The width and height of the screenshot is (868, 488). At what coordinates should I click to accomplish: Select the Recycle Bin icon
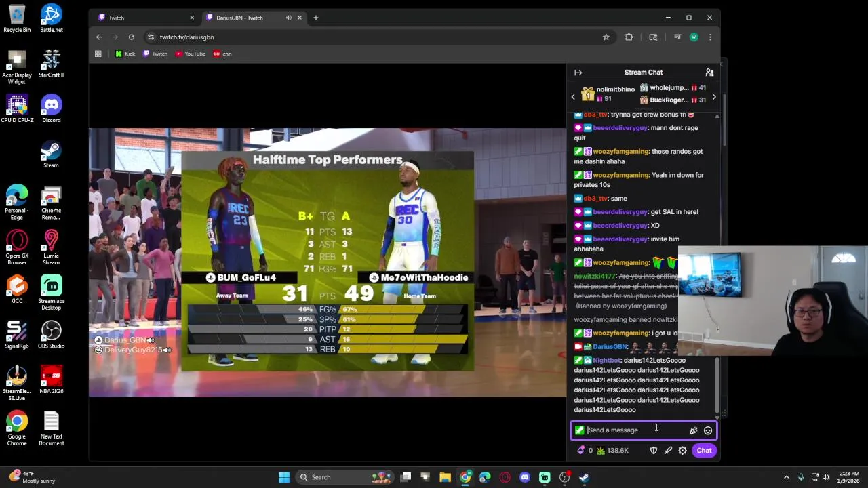pyautogui.click(x=17, y=18)
